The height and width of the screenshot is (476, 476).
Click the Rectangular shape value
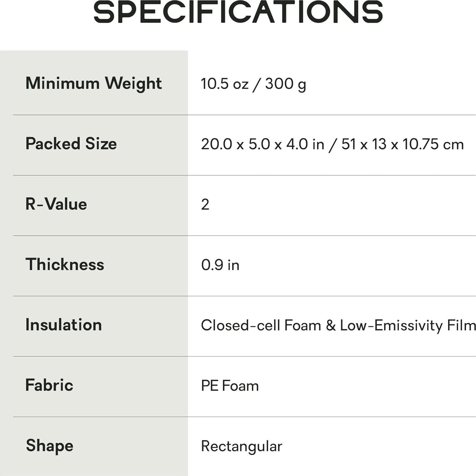241,446
